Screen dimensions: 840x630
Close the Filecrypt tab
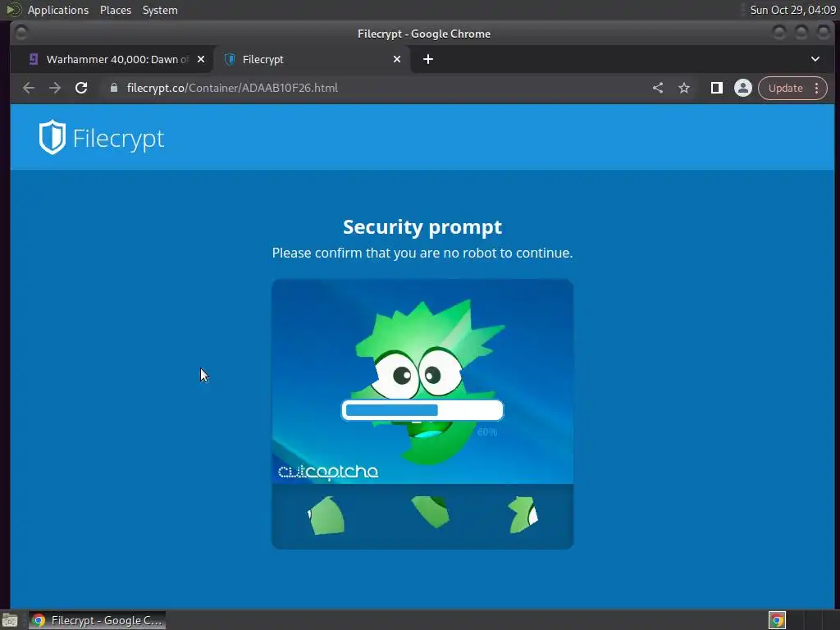click(397, 59)
